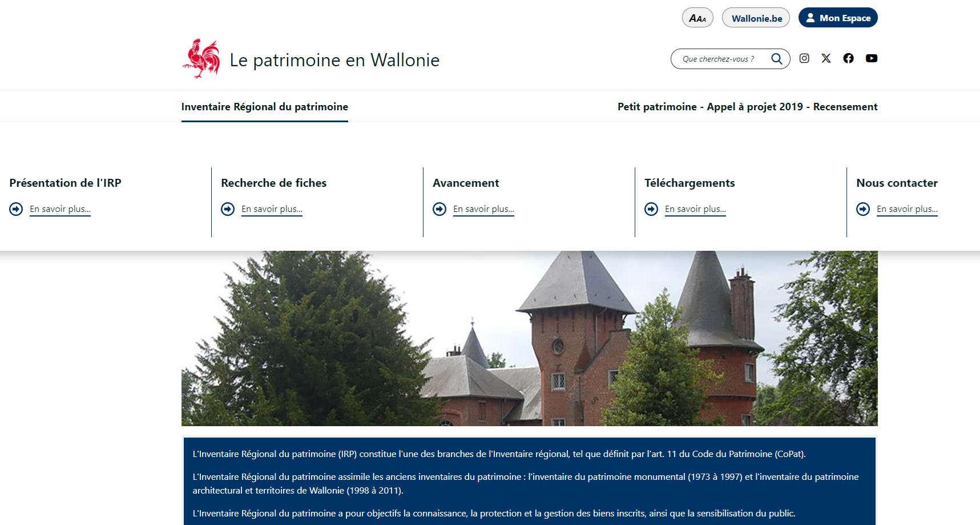The image size is (980, 525).
Task: Open the Instagram page icon
Action: pos(804,58)
